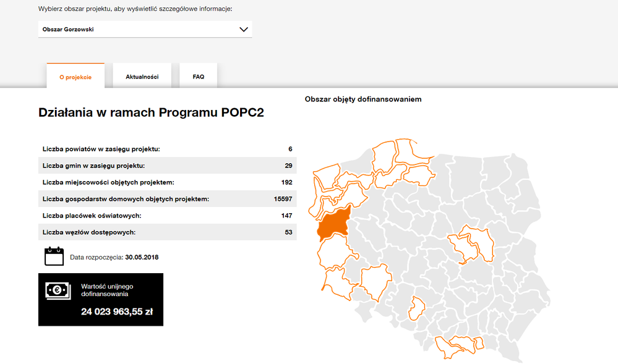This screenshot has height=364, width=618.
Task: Click the Liczba powiatów w zasięgu projektu row
Action: [167, 149]
